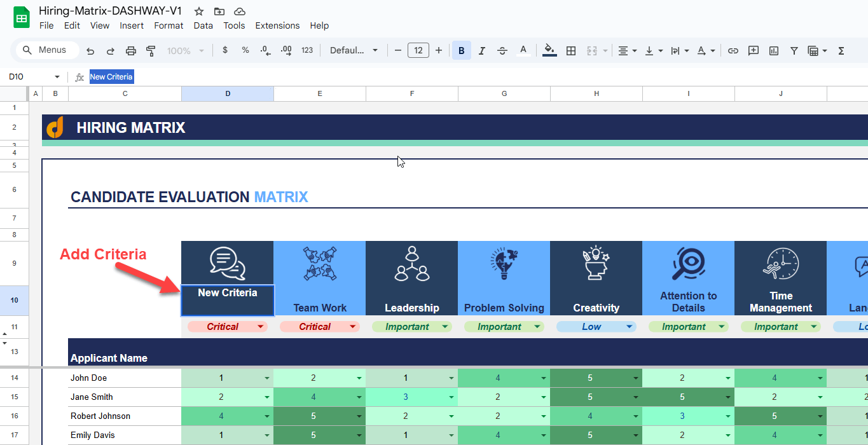The image size is (868, 445).
Task: Open the insert link icon
Action: point(733,51)
